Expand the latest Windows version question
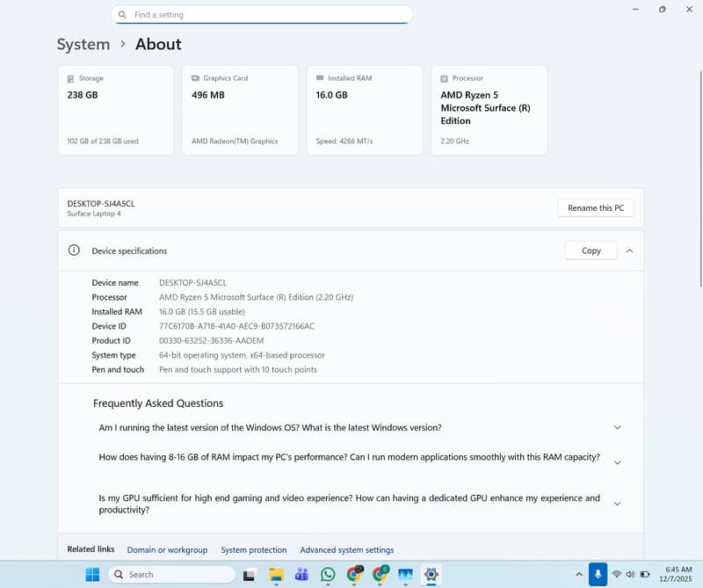703x588 pixels. coord(617,428)
